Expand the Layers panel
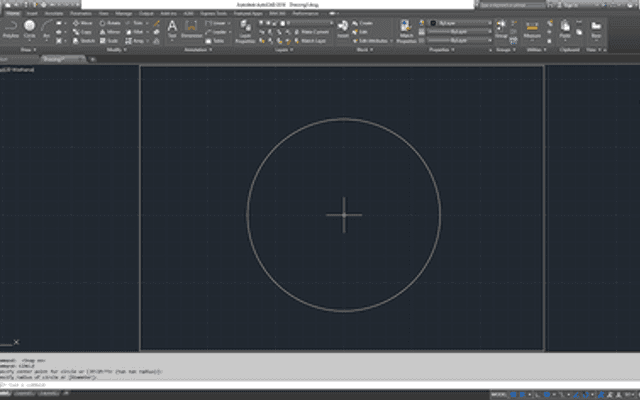 click(284, 50)
